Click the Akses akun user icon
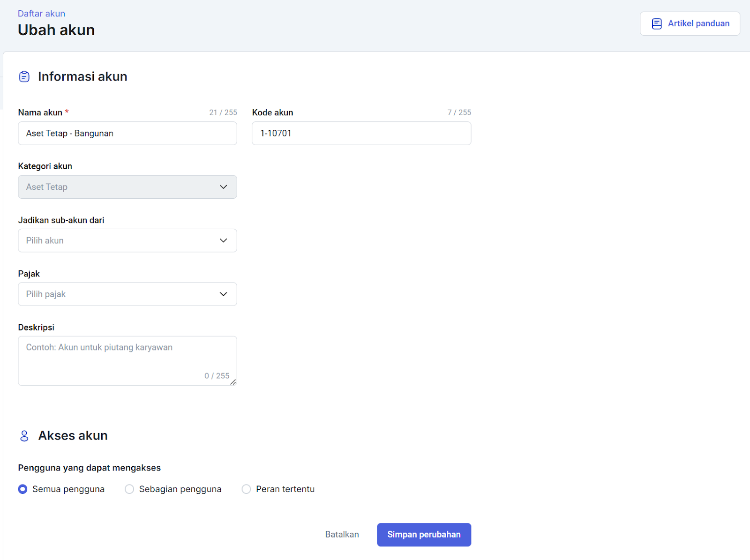750x560 pixels. pos(24,436)
